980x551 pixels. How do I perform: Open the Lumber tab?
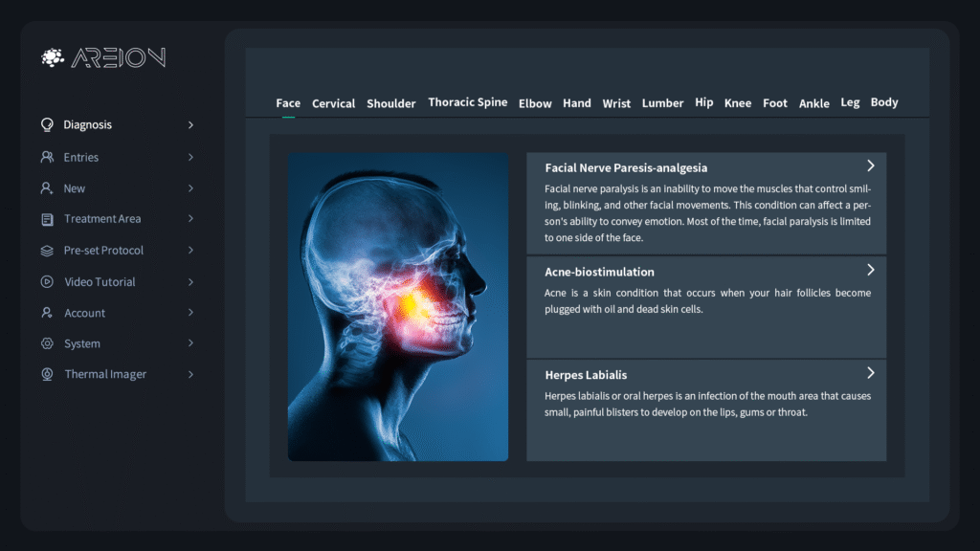click(x=662, y=103)
